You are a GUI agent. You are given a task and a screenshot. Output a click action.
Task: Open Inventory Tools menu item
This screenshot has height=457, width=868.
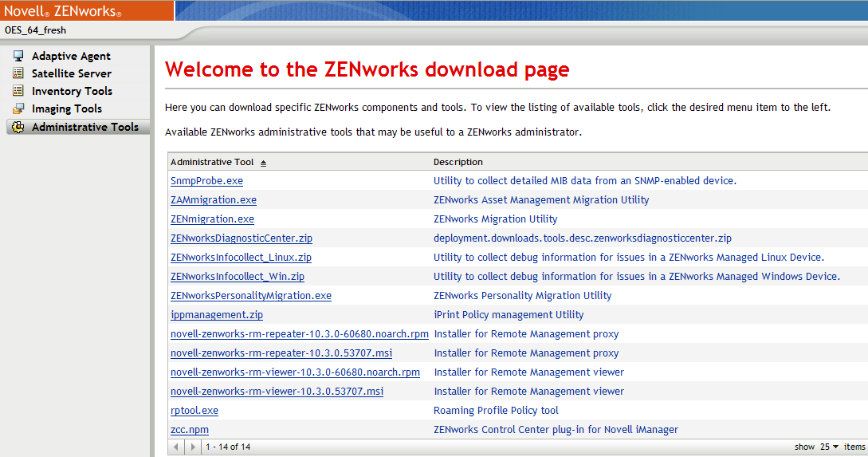click(x=72, y=91)
